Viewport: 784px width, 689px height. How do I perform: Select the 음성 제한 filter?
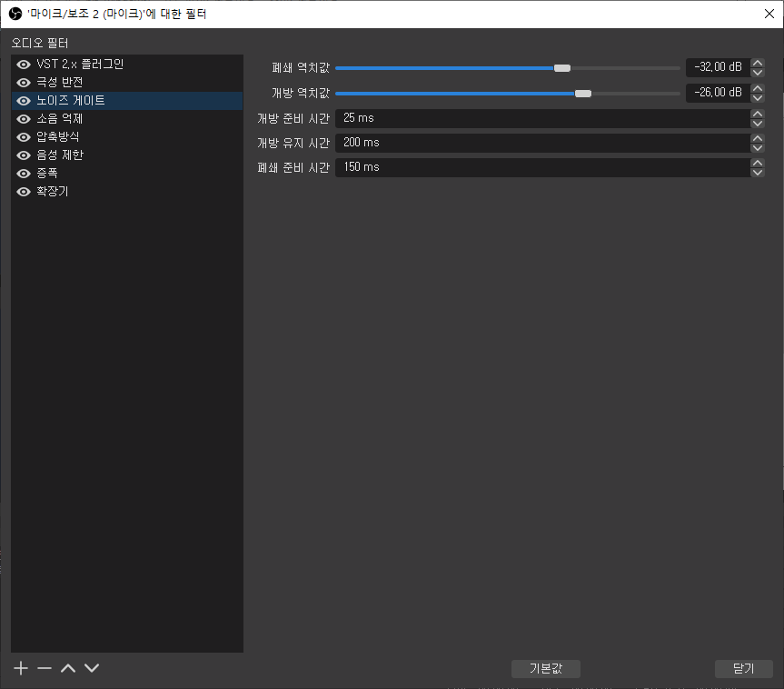click(x=127, y=155)
